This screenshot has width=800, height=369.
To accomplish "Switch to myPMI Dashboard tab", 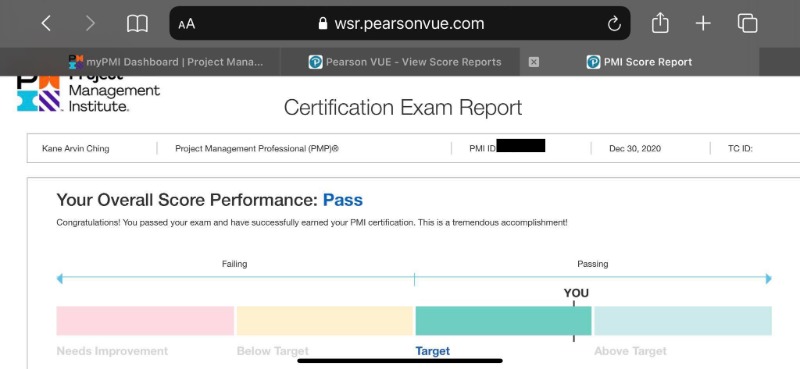I will tap(166, 62).
